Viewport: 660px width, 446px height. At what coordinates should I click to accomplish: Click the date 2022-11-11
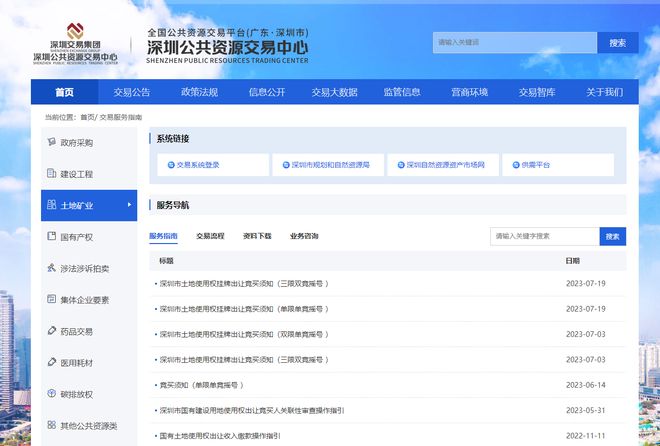point(585,436)
